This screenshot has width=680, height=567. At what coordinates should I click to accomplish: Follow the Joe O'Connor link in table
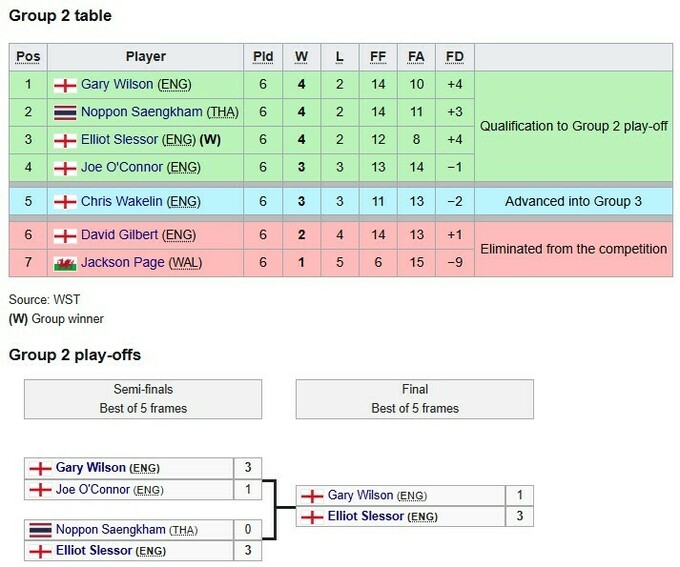121,167
